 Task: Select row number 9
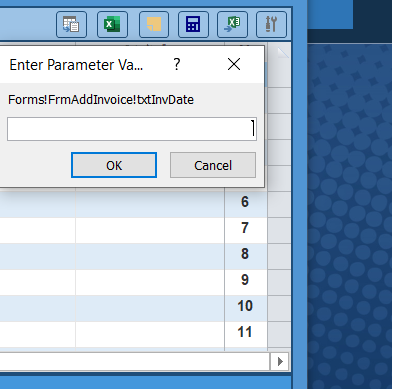pyautogui.click(x=245, y=280)
